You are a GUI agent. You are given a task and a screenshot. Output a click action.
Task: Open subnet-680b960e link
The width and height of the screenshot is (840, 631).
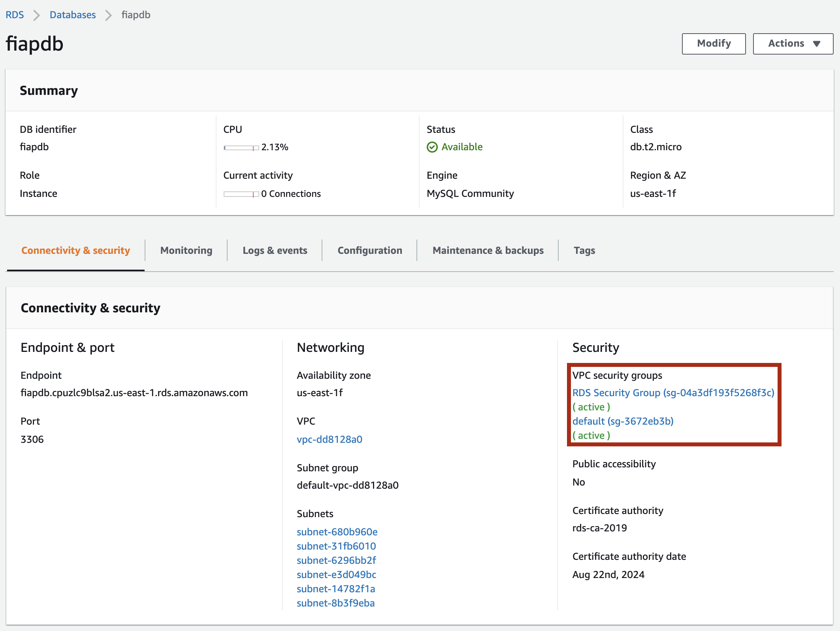[337, 532]
